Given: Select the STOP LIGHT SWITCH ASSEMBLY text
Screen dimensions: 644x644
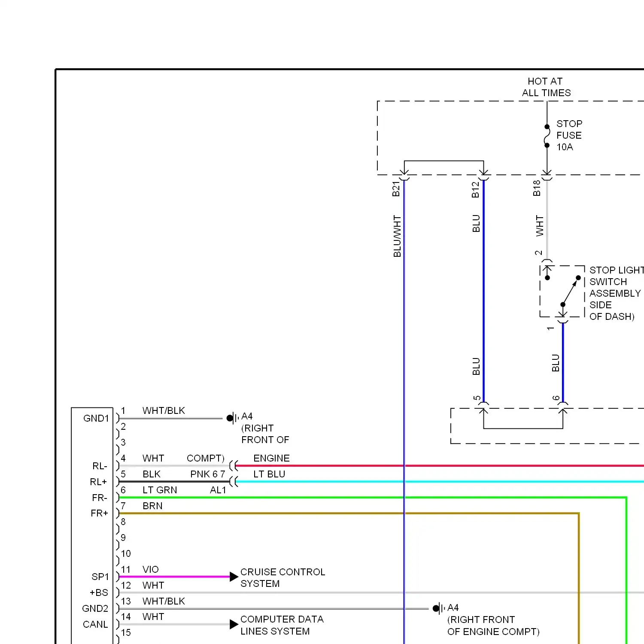Looking at the screenshot, I should 617,282.
